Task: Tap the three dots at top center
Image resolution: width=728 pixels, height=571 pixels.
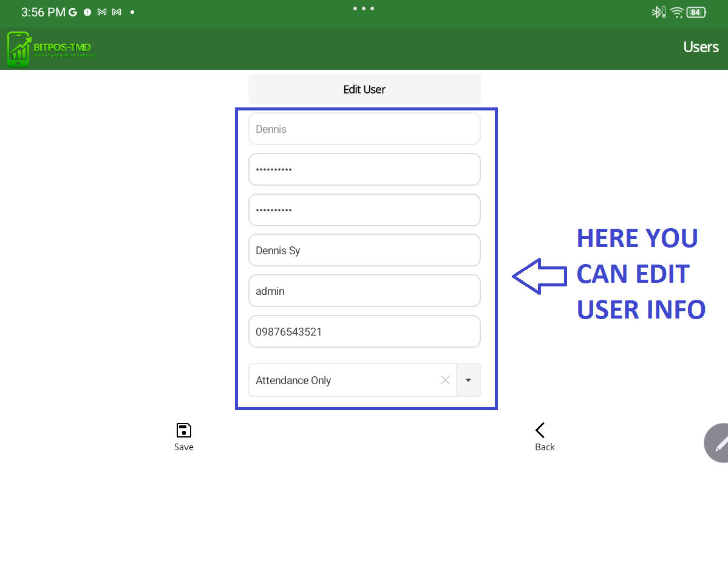Action: point(364,8)
